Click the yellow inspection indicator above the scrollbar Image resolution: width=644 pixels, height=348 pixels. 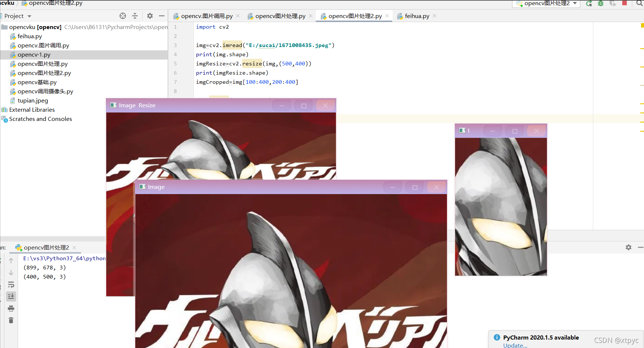[x=642, y=25]
